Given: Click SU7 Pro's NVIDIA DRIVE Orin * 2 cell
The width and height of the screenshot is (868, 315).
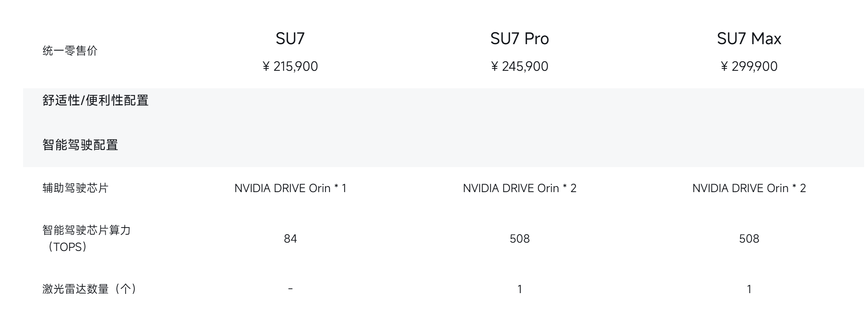Looking at the screenshot, I should [519, 188].
